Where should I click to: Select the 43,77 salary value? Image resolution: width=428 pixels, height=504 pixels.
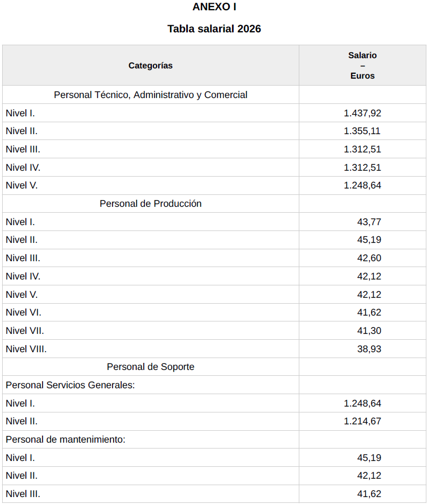pyautogui.click(x=369, y=222)
